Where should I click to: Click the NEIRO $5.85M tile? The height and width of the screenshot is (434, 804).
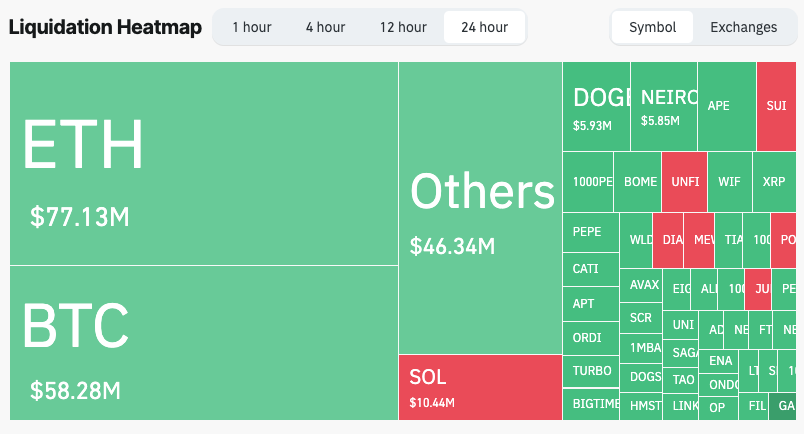tap(664, 106)
